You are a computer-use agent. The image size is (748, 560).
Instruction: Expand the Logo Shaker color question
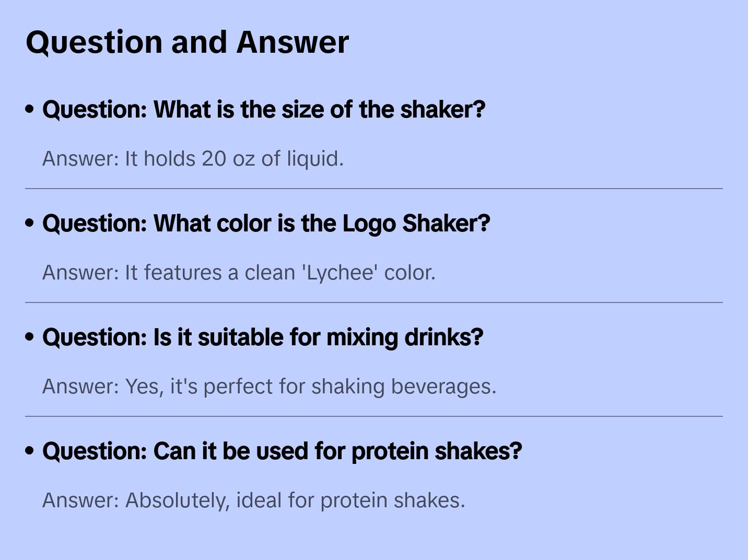[x=266, y=224]
